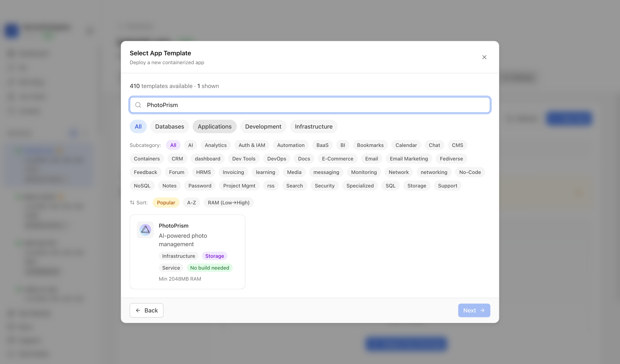
Task: Filter by HRMS subcategory
Action: click(x=203, y=172)
